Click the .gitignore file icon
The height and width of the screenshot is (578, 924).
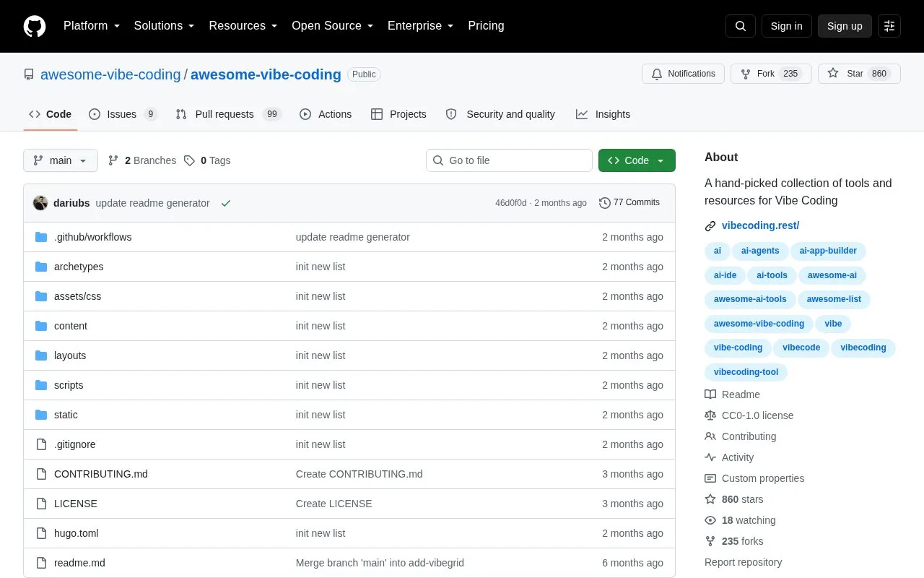[41, 444]
